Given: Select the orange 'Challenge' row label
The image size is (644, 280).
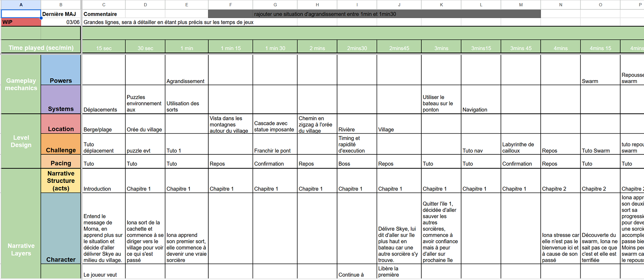Looking at the screenshot, I should tap(61, 144).
